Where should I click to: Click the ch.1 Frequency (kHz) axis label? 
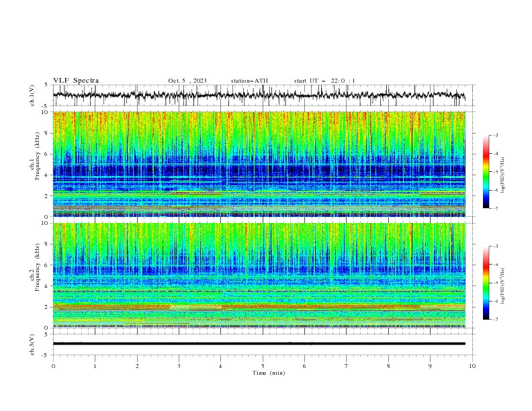point(35,156)
